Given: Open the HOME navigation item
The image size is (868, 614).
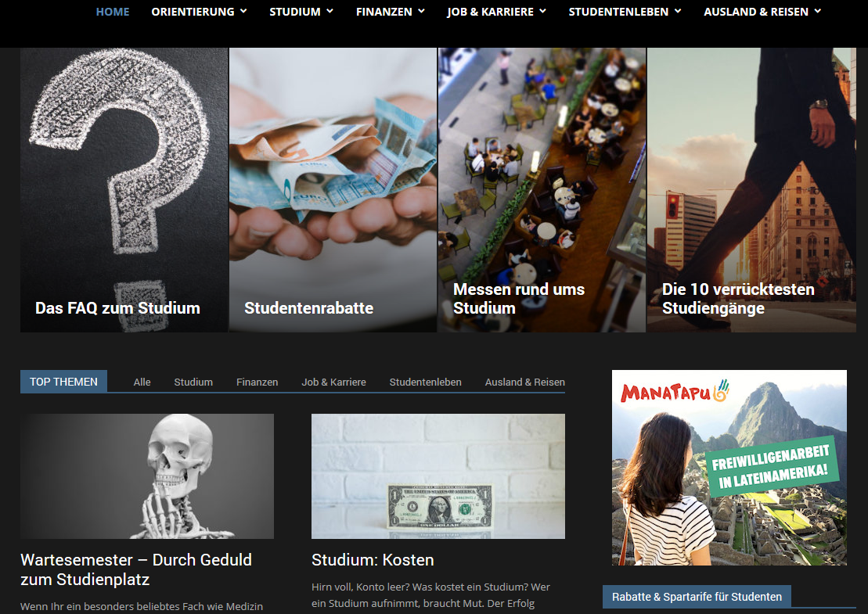Looking at the screenshot, I should [x=112, y=12].
